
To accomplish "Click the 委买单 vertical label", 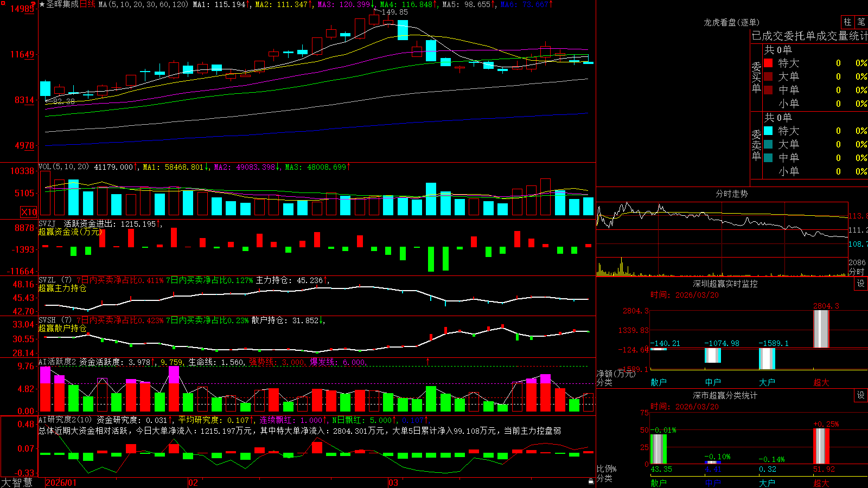I will tap(756, 77).
